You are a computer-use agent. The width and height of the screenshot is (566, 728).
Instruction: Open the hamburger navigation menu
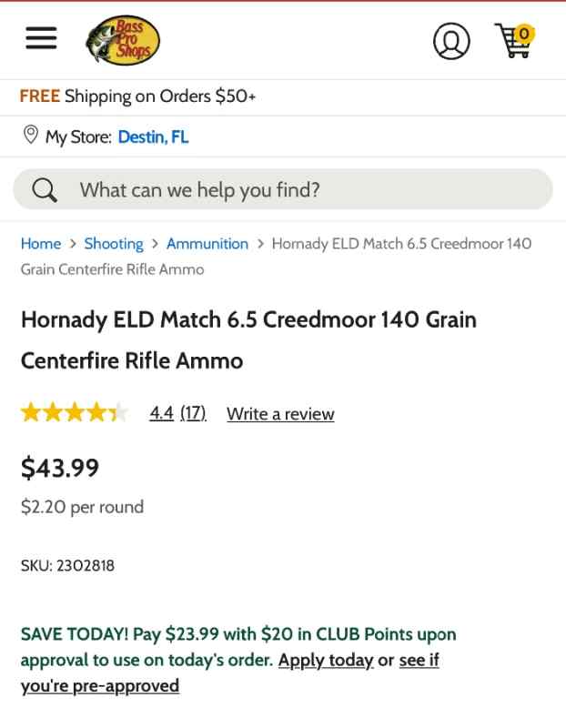(x=41, y=38)
